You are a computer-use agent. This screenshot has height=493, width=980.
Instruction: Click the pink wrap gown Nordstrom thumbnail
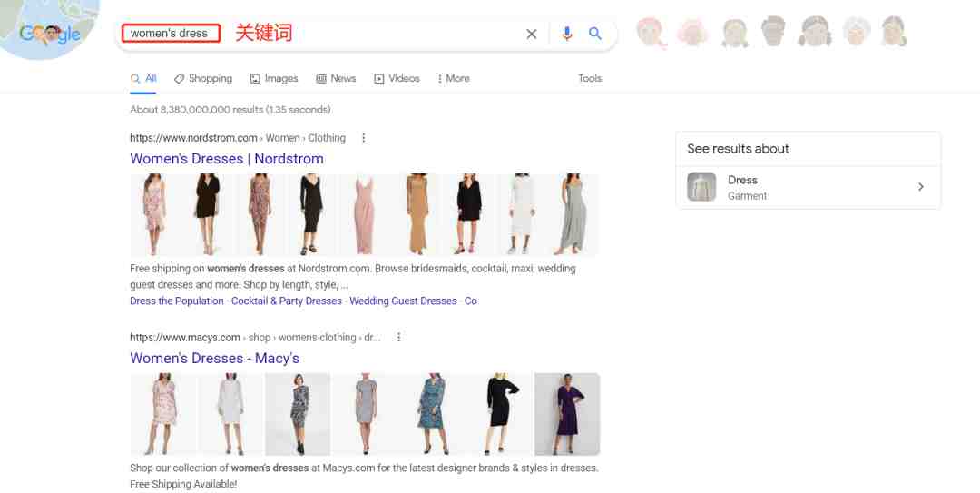(x=365, y=214)
